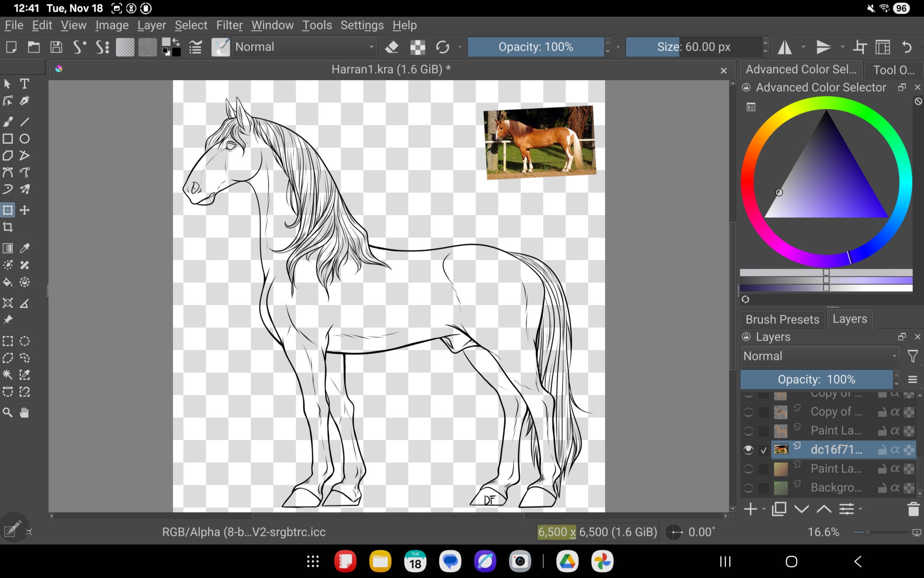Switch to the Brush Presets tab
The image size is (924, 578).
pyautogui.click(x=782, y=319)
